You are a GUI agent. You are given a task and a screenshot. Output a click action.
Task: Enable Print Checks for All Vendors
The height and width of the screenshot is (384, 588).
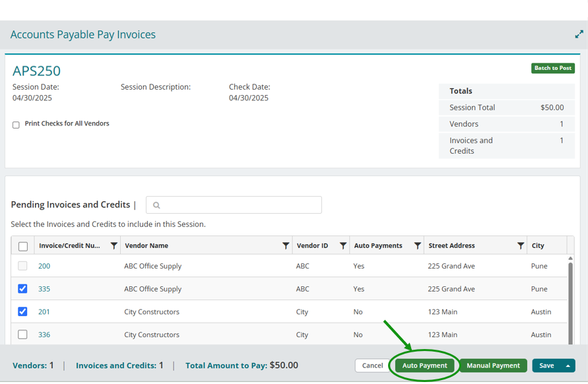(x=16, y=125)
